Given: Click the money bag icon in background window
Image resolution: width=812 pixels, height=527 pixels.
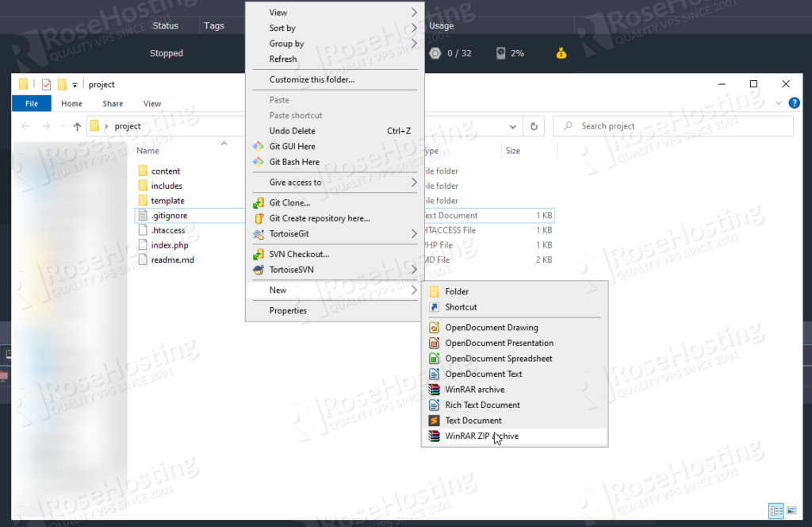Looking at the screenshot, I should [561, 53].
